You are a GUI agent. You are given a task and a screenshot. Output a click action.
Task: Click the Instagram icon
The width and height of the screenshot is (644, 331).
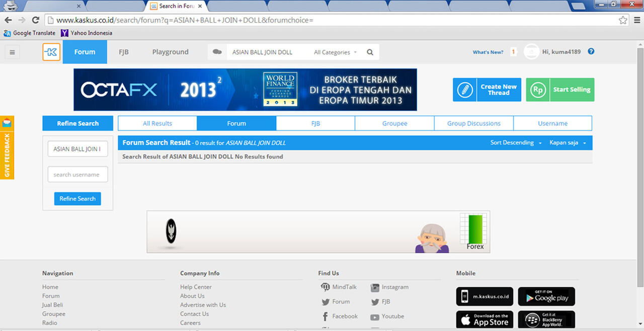375,287
